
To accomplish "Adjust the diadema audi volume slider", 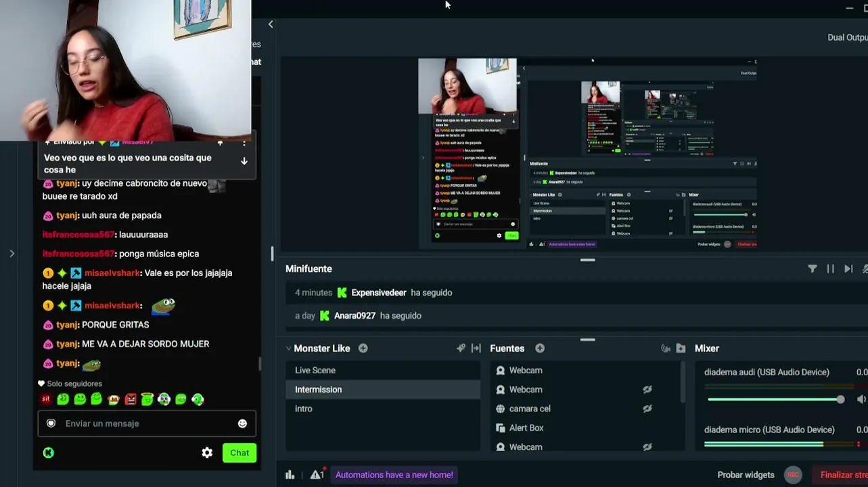I will point(776,399).
